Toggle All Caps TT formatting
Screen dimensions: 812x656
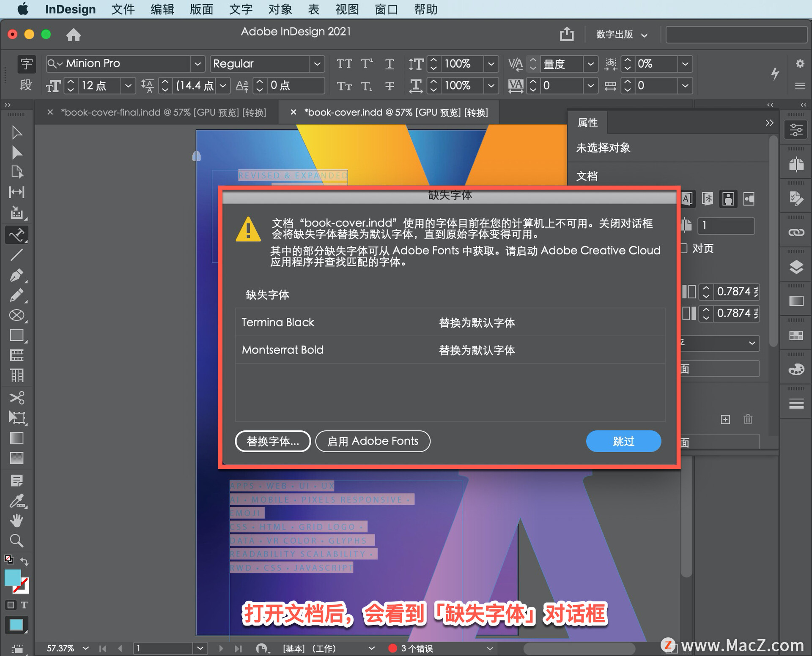(x=344, y=64)
